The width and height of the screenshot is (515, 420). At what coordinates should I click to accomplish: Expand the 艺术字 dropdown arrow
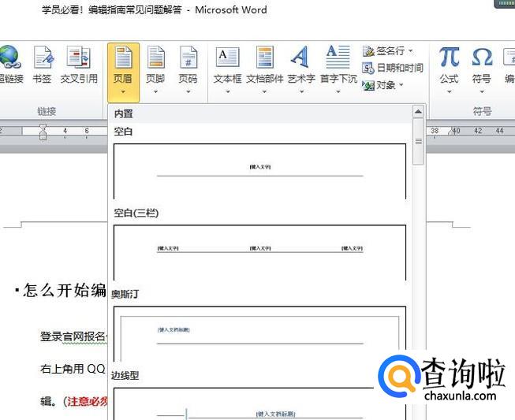tap(301, 92)
